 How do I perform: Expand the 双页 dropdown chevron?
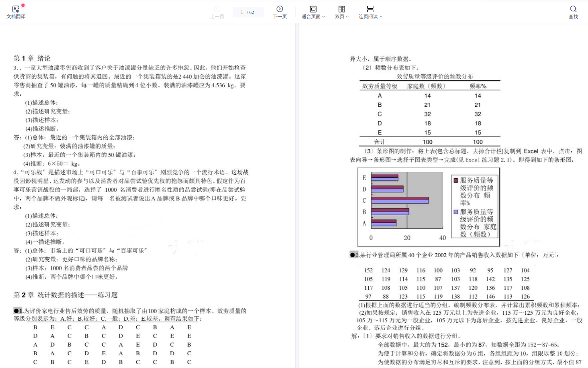[347, 17]
